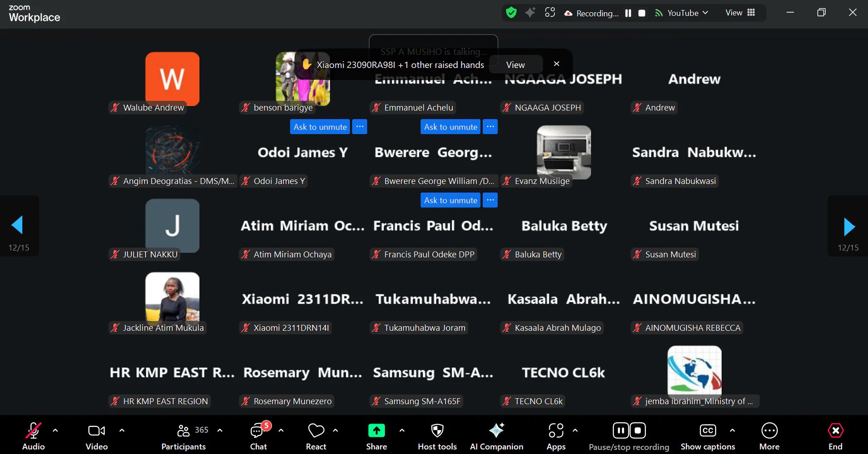This screenshot has height=454, width=868.
Task: Open the React emoji menu
Action: (x=316, y=436)
